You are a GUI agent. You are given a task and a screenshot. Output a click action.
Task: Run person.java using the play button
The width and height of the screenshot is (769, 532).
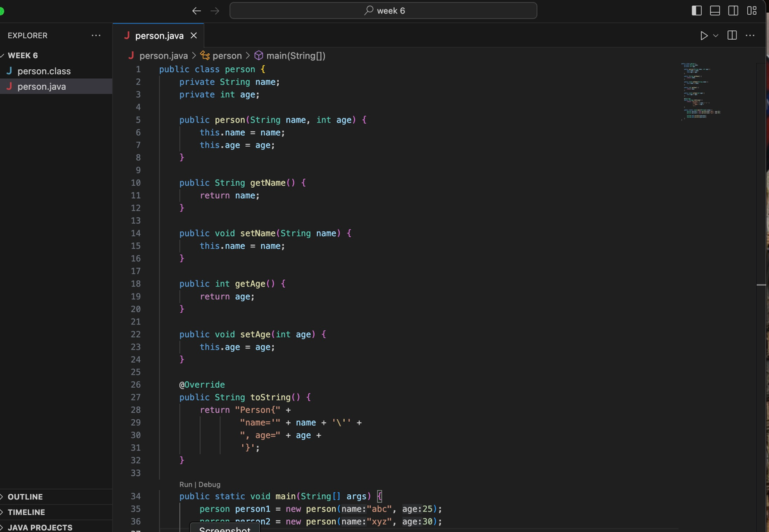click(703, 35)
